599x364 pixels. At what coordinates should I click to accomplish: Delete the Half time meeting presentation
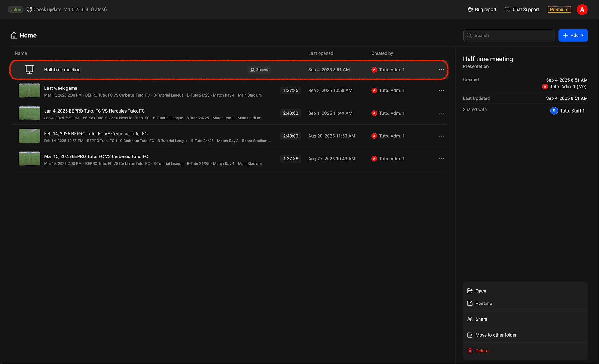tap(481, 351)
